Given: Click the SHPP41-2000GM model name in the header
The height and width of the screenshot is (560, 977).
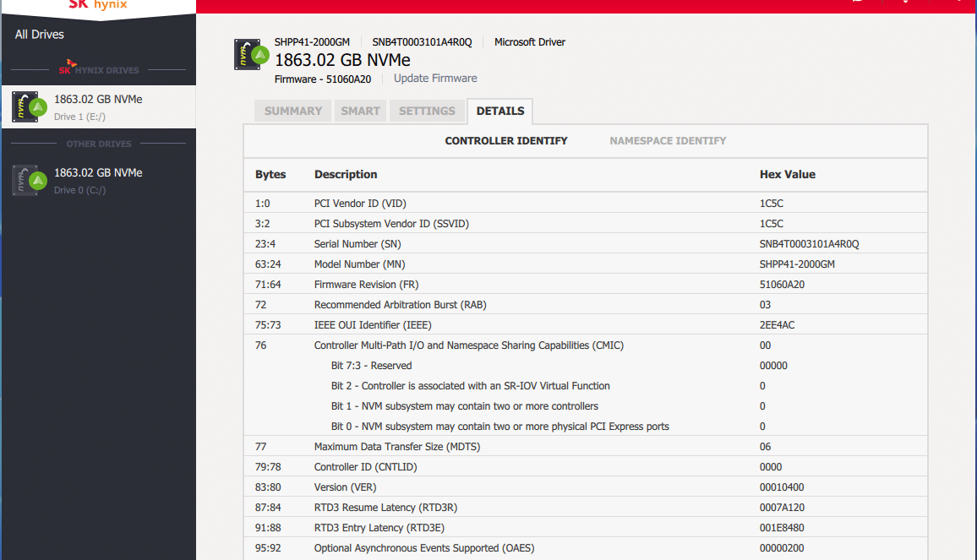Looking at the screenshot, I should (312, 42).
